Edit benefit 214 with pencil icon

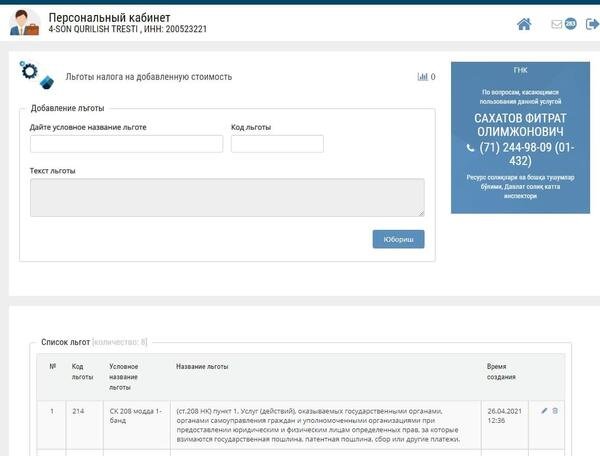[x=544, y=410]
